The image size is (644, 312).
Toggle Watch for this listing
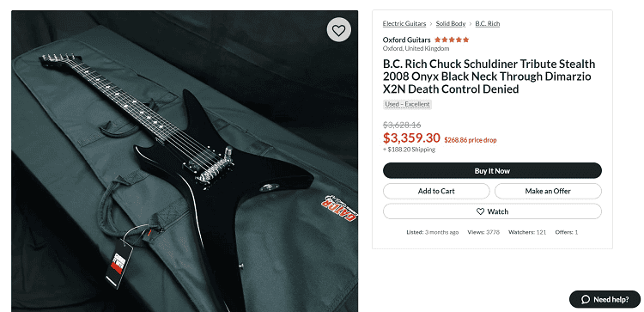click(492, 211)
